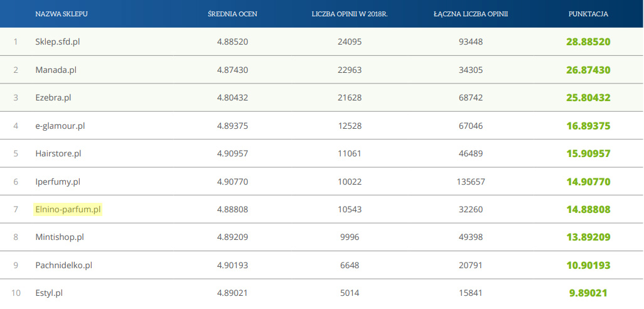Click the Punktacja column header
This screenshot has width=644, height=309.
[x=588, y=14]
